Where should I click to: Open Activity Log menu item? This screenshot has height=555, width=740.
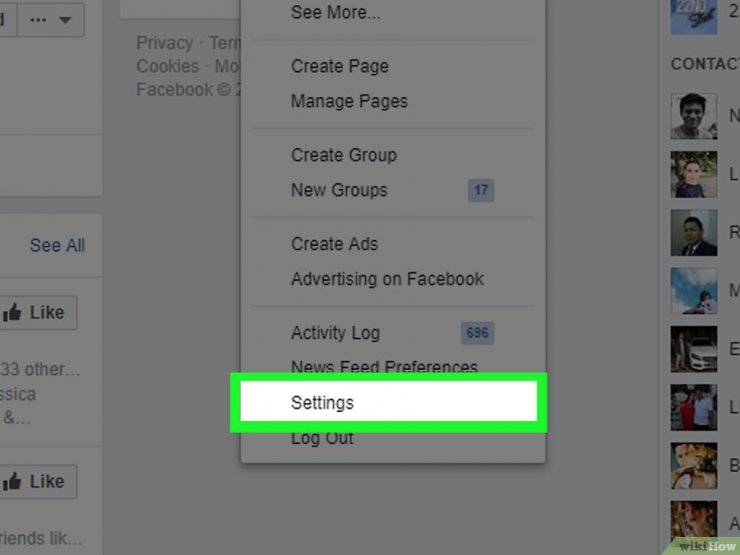click(x=336, y=333)
